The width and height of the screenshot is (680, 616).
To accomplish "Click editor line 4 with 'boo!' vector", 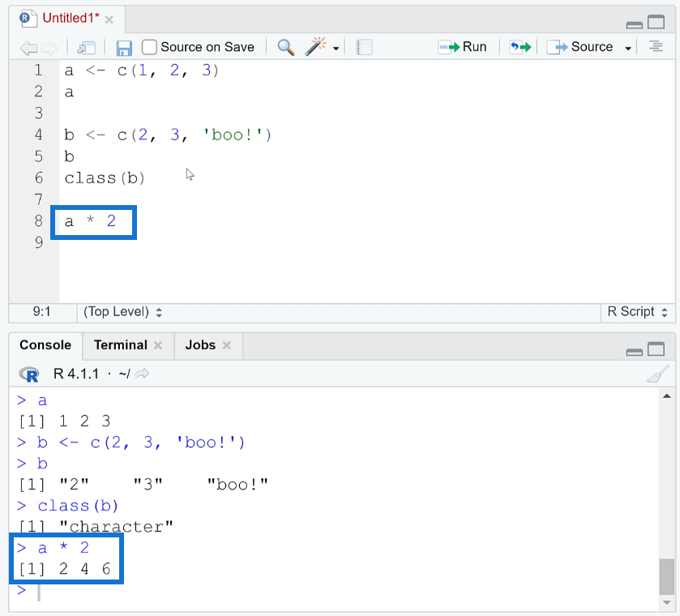I will click(x=168, y=135).
